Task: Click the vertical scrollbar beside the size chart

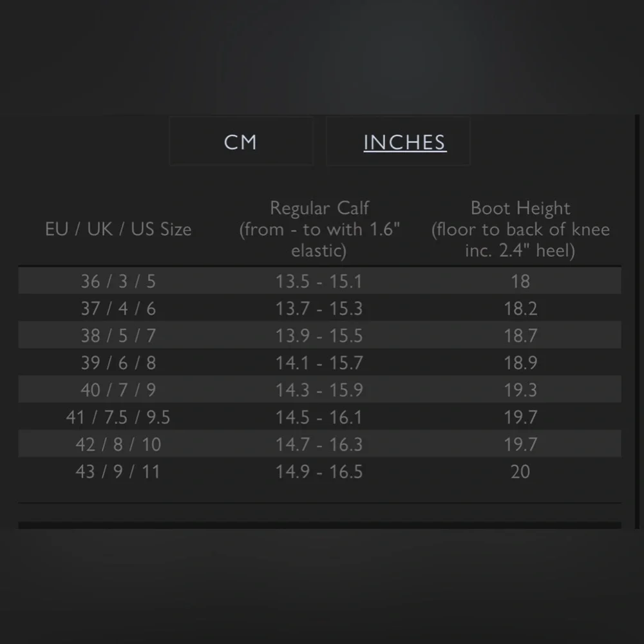Action: click(x=637, y=322)
